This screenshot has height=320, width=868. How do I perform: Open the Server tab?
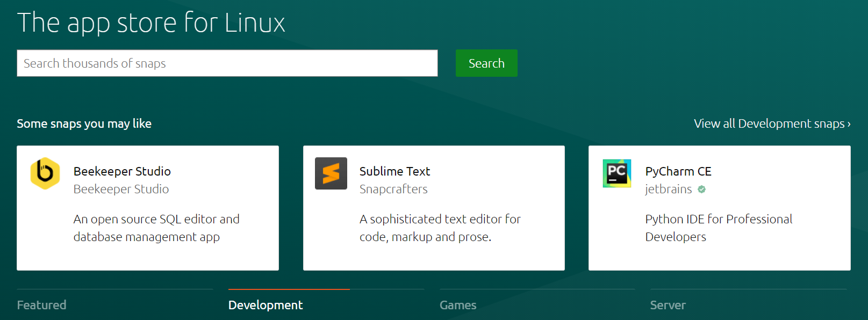[668, 305]
